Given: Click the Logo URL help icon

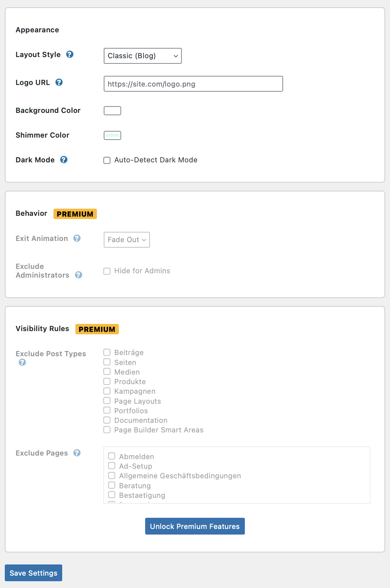Looking at the screenshot, I should (x=59, y=82).
